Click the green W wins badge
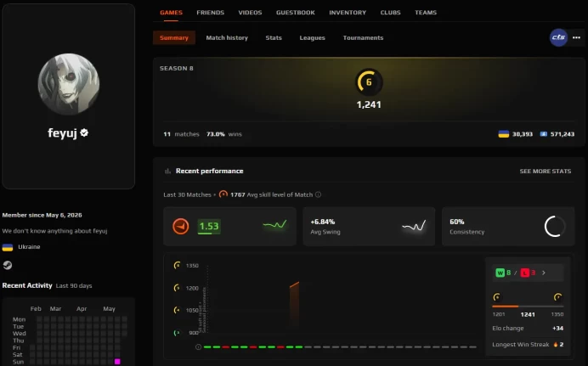This screenshot has width=588, height=366. pos(500,273)
